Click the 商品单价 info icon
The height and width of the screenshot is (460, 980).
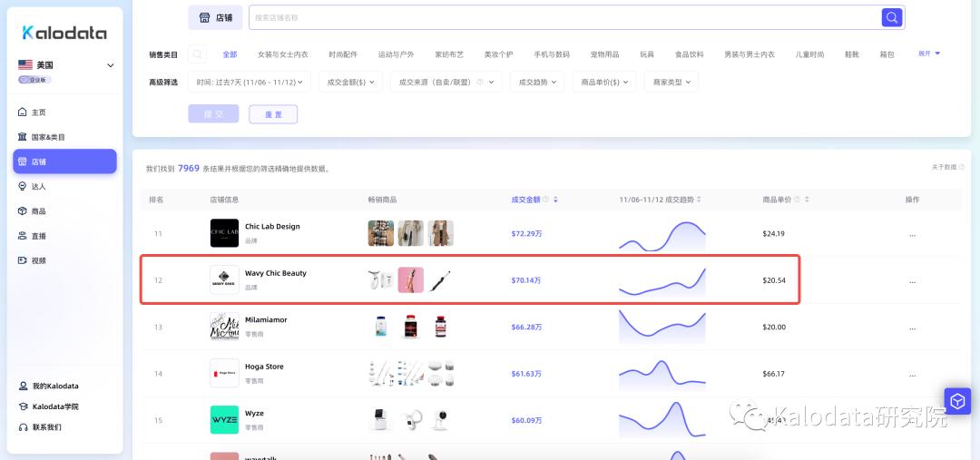tap(797, 200)
